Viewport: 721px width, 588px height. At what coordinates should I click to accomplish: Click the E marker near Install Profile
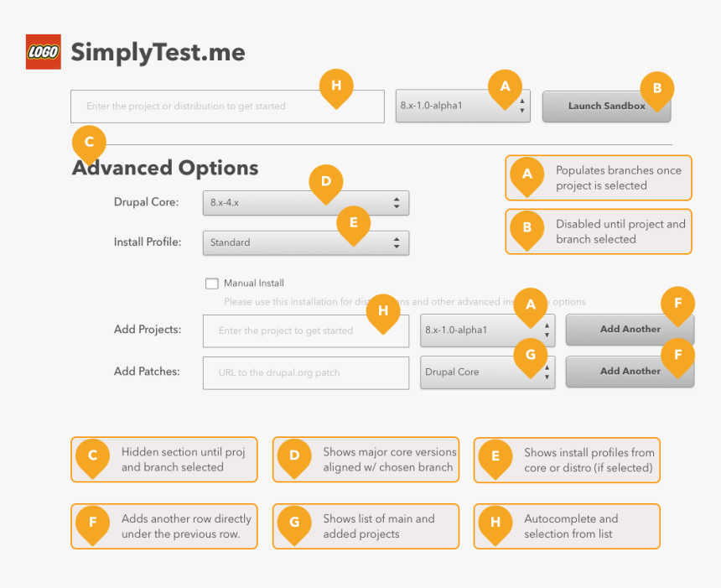(x=353, y=222)
